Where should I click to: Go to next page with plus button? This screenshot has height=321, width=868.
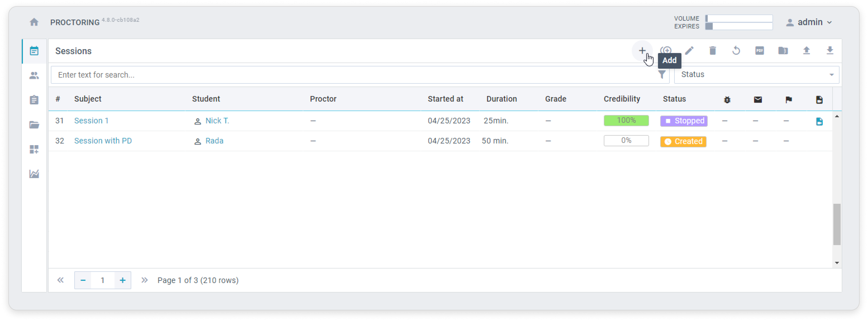123,280
